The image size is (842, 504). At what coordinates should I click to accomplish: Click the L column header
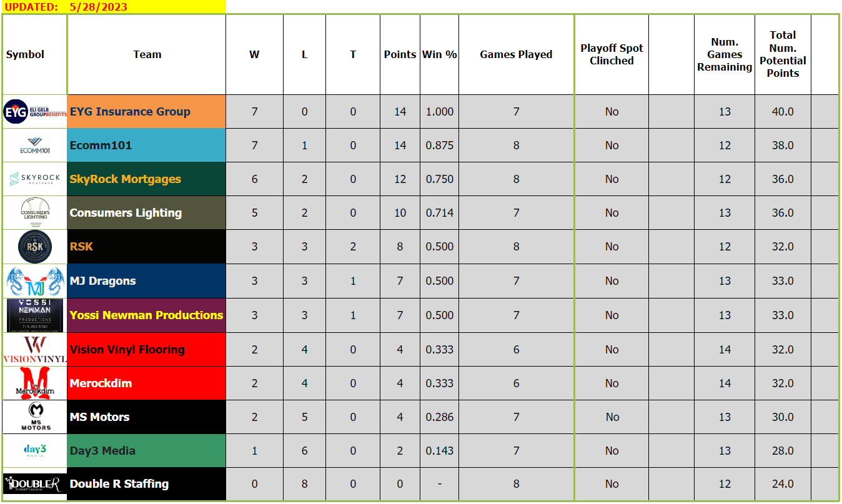(x=304, y=54)
